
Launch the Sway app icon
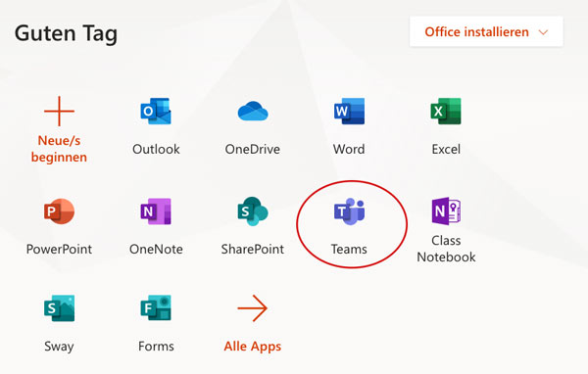[59, 308]
